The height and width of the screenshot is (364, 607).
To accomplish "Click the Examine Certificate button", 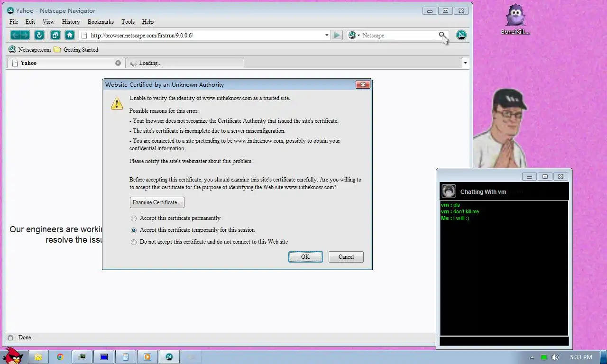I will click(157, 202).
